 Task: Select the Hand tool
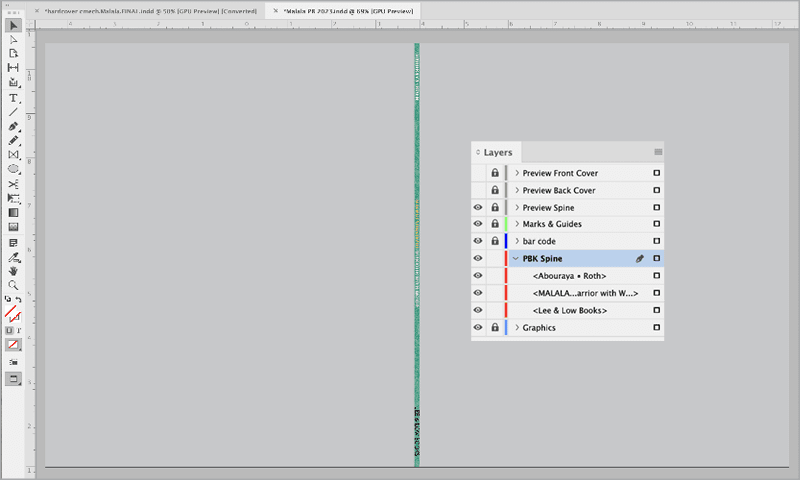14,271
